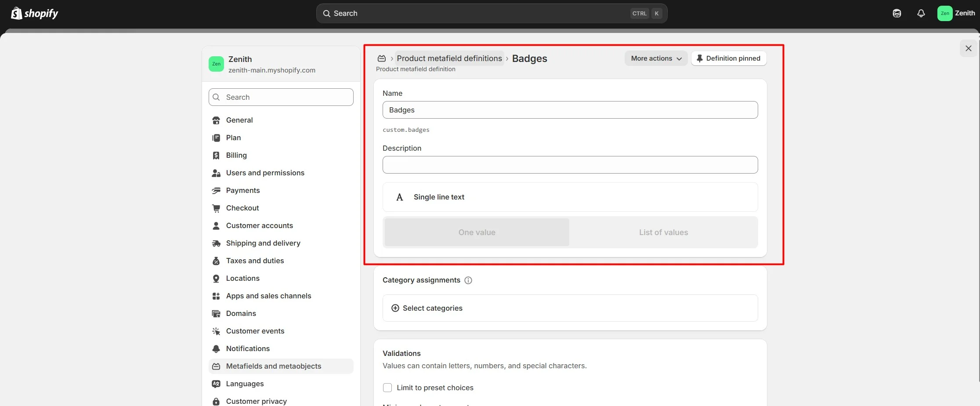This screenshot has width=980, height=406.
Task: Go to Users and permissions settings
Action: point(265,173)
